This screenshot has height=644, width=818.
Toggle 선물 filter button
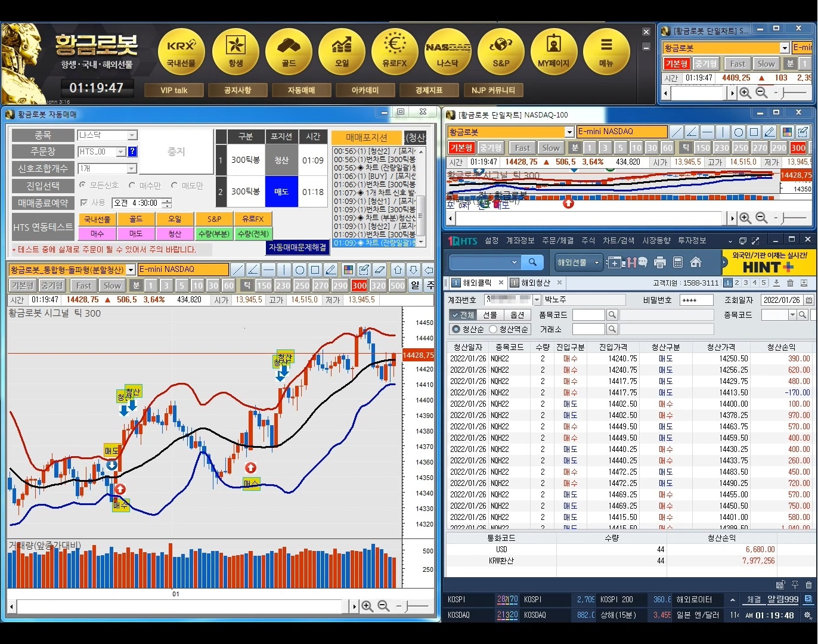(490, 315)
